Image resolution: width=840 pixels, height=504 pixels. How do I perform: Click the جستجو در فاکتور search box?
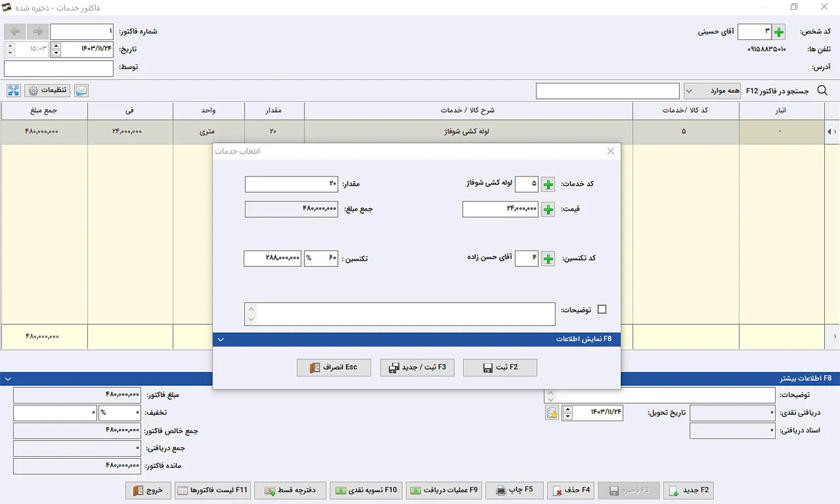(608, 91)
